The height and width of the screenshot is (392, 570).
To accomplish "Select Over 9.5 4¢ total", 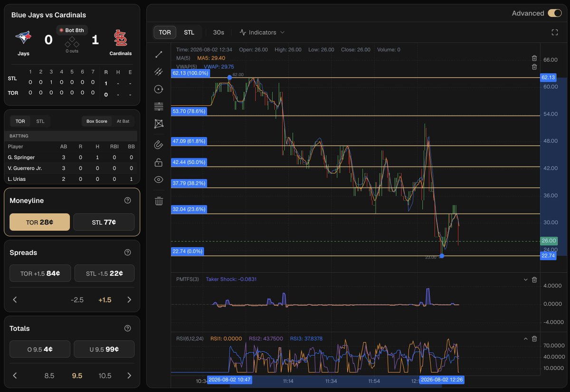I will tap(40, 349).
